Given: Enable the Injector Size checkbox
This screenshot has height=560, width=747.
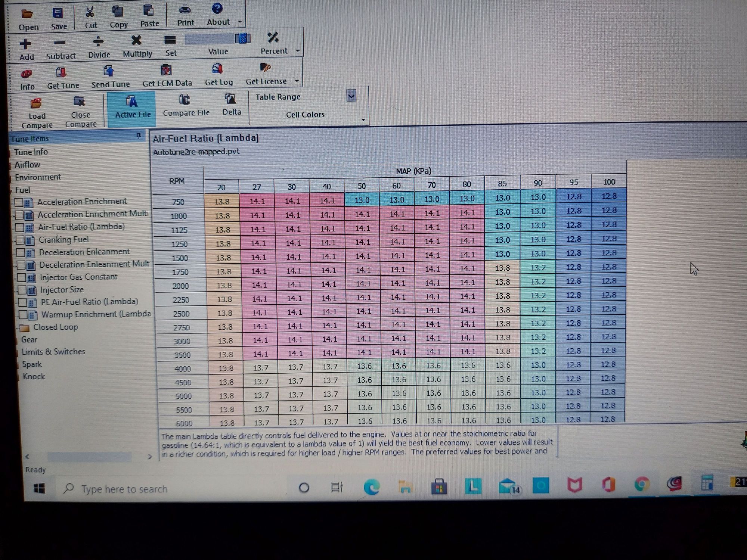Looking at the screenshot, I should tap(22, 290).
